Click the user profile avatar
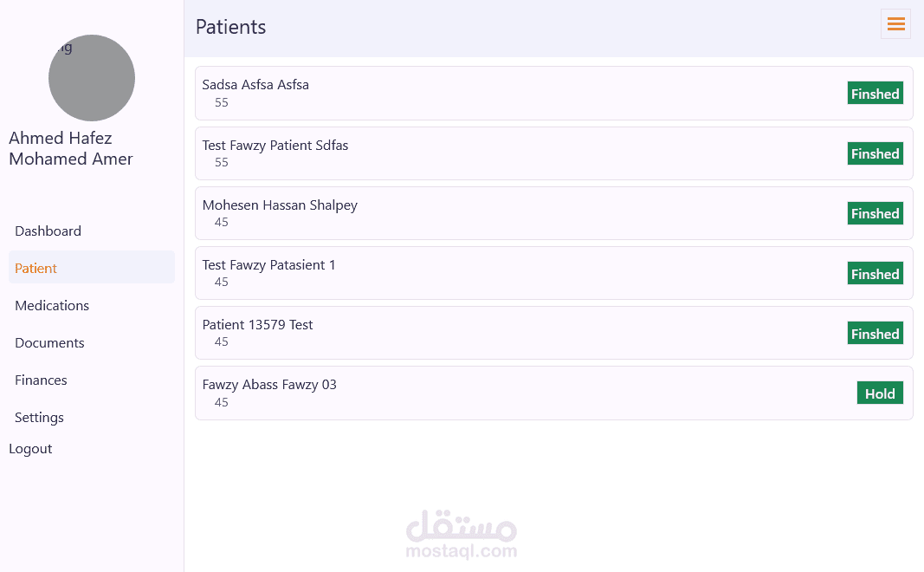Screen dimensions: 924x572 92,78
